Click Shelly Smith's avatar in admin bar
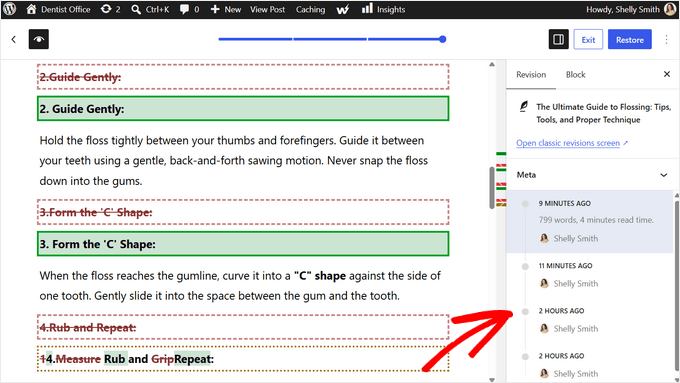Screen dimensions: 680x383 pos(670,9)
